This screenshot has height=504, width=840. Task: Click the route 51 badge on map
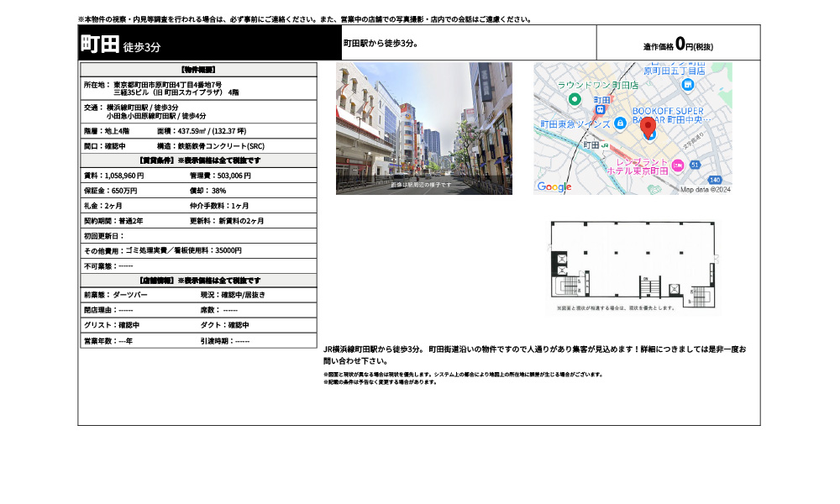coord(694,164)
